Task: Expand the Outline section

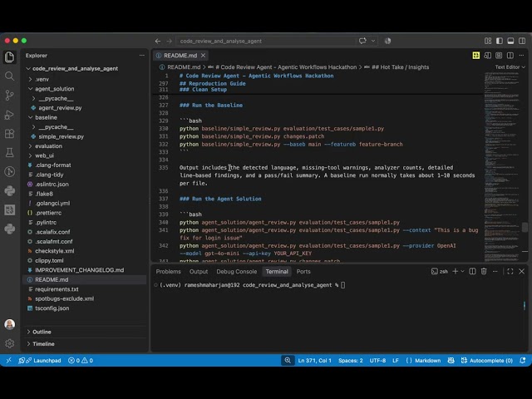Action: click(x=85, y=332)
